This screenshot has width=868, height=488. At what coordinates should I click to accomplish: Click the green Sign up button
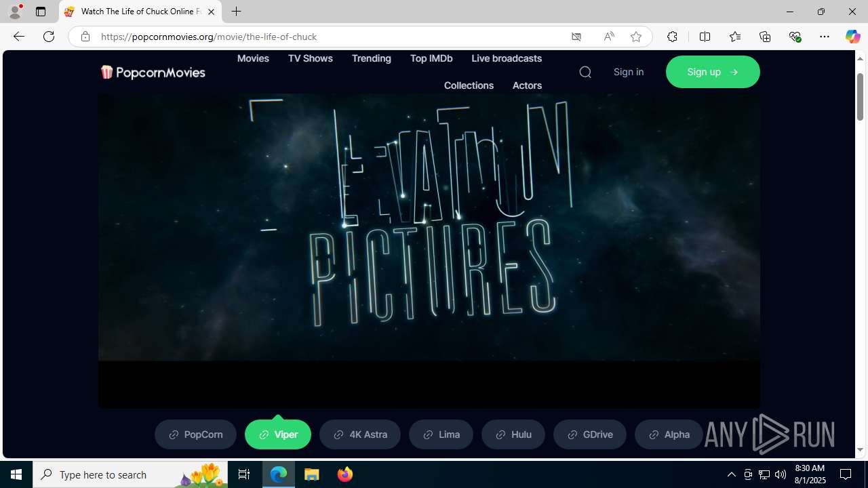[x=713, y=72]
